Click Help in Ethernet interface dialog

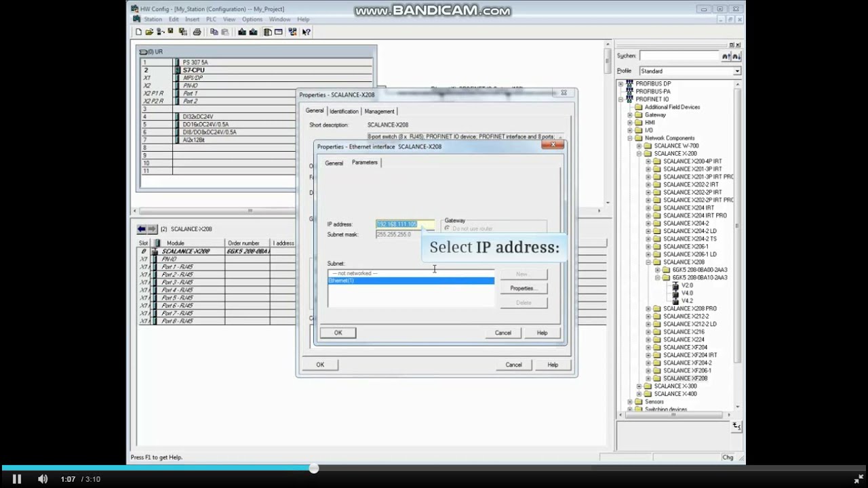point(542,333)
